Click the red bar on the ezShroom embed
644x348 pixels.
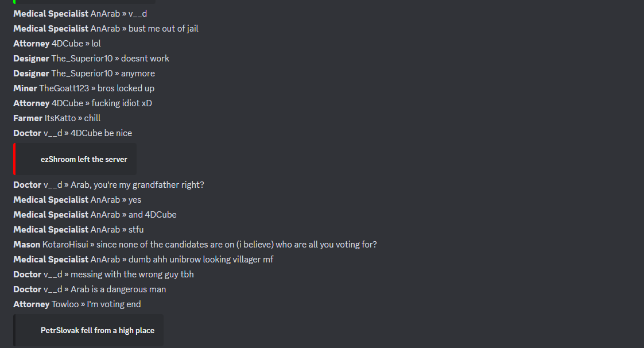coord(14,159)
